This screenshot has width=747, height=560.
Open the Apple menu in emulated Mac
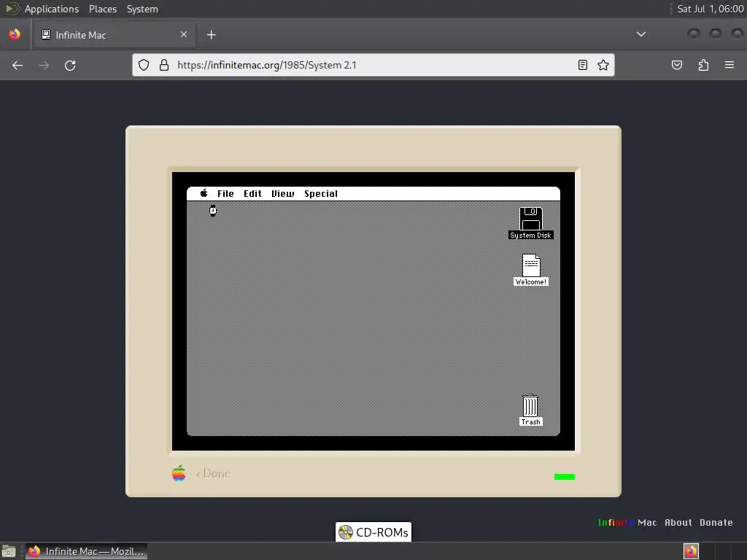(204, 193)
